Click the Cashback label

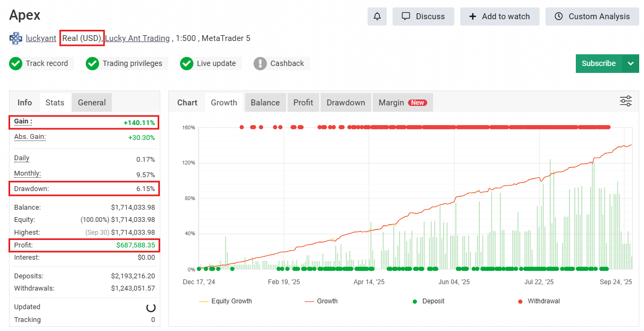point(287,63)
